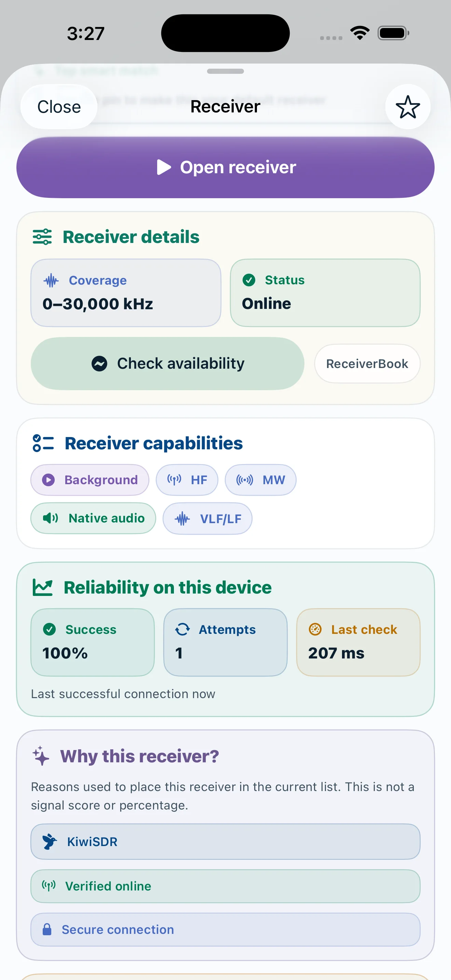This screenshot has height=980, width=451.
Task: Tap the sheet drag handle
Action: pyautogui.click(x=225, y=71)
